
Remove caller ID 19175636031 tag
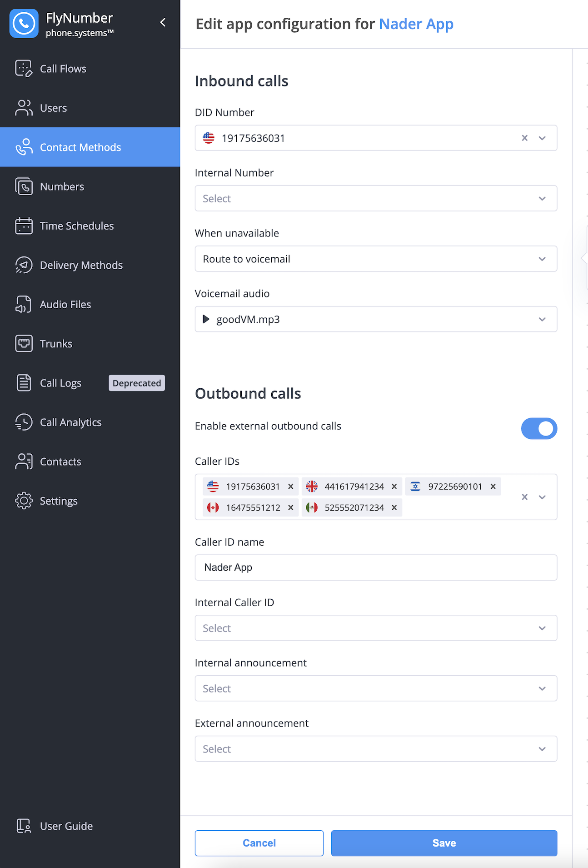click(291, 487)
